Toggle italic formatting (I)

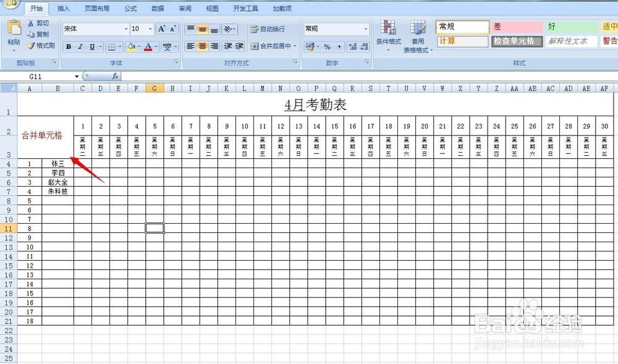pyautogui.click(x=80, y=46)
